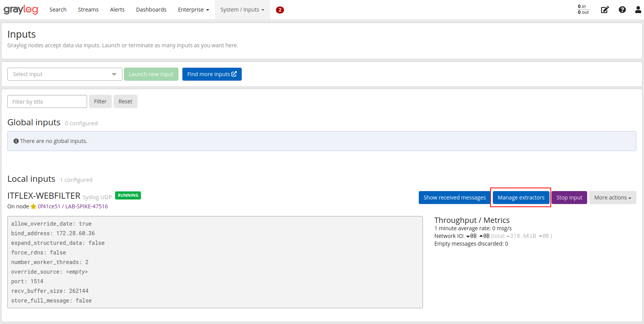
Task: Click the Network IO metrics line
Action: 493,236
